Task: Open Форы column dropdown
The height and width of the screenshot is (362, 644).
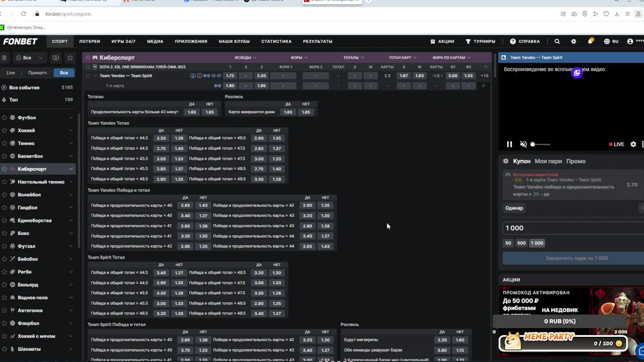Action: pyautogui.click(x=299, y=57)
